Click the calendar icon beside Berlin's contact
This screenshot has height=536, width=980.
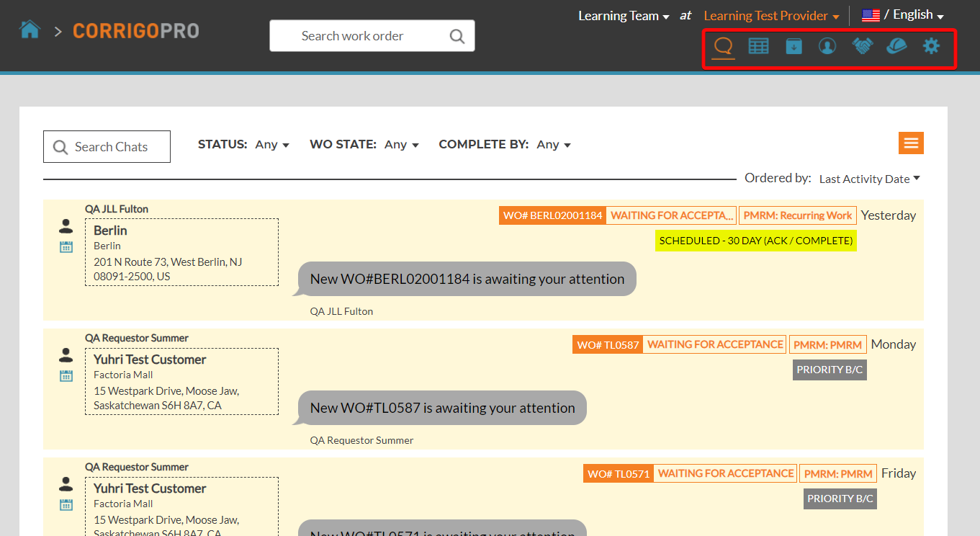[x=66, y=246]
